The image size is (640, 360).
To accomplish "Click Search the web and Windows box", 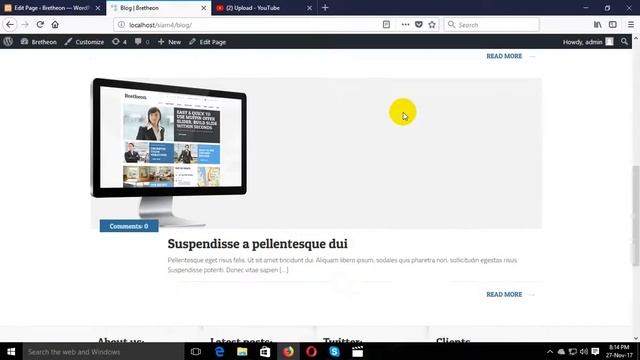I will click(103, 351).
